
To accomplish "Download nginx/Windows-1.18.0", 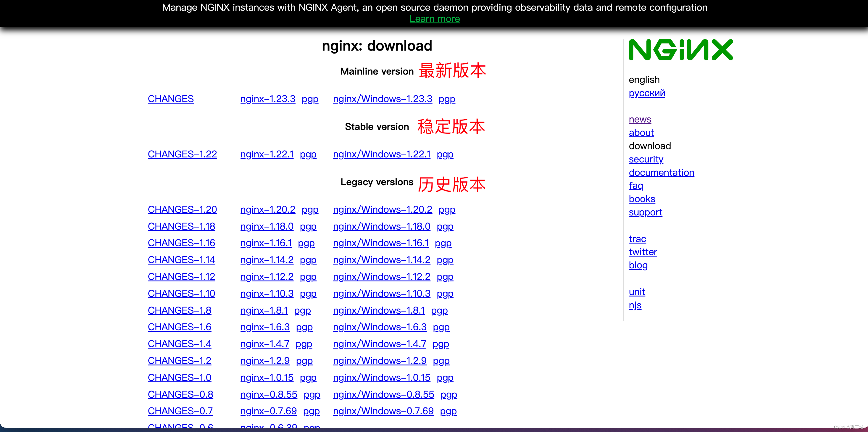I will pos(381,226).
